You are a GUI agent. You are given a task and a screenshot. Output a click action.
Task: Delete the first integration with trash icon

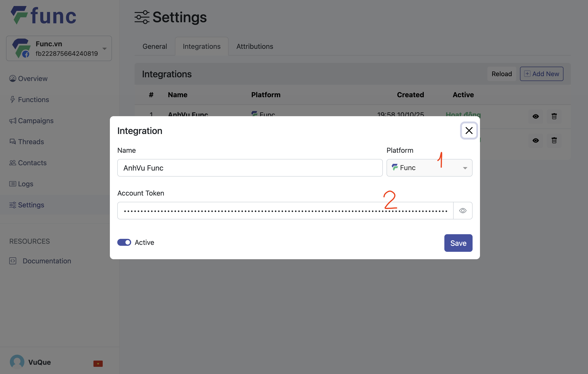[554, 116]
